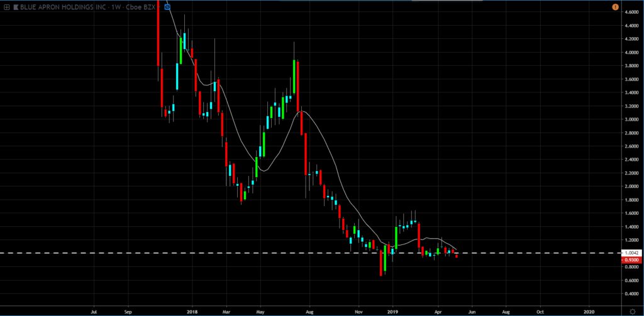Click the Blue Apron symbol flag icon
The width and height of the screenshot is (644, 316).
[x=16, y=7]
